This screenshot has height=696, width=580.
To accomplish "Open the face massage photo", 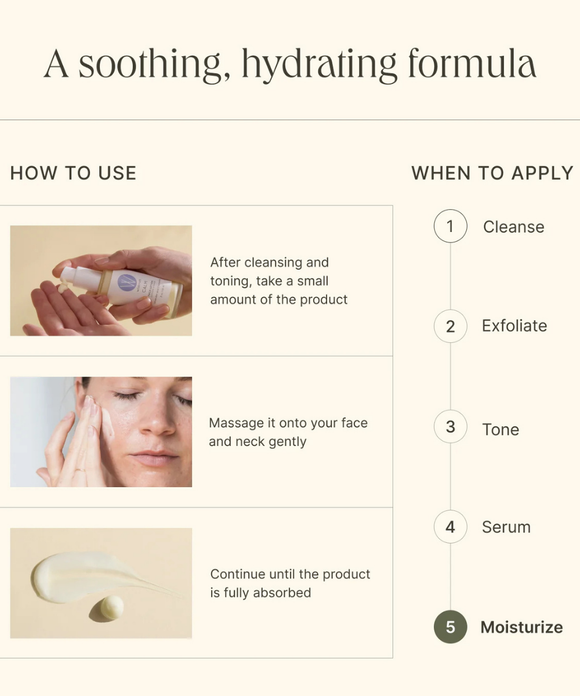I will click(101, 432).
